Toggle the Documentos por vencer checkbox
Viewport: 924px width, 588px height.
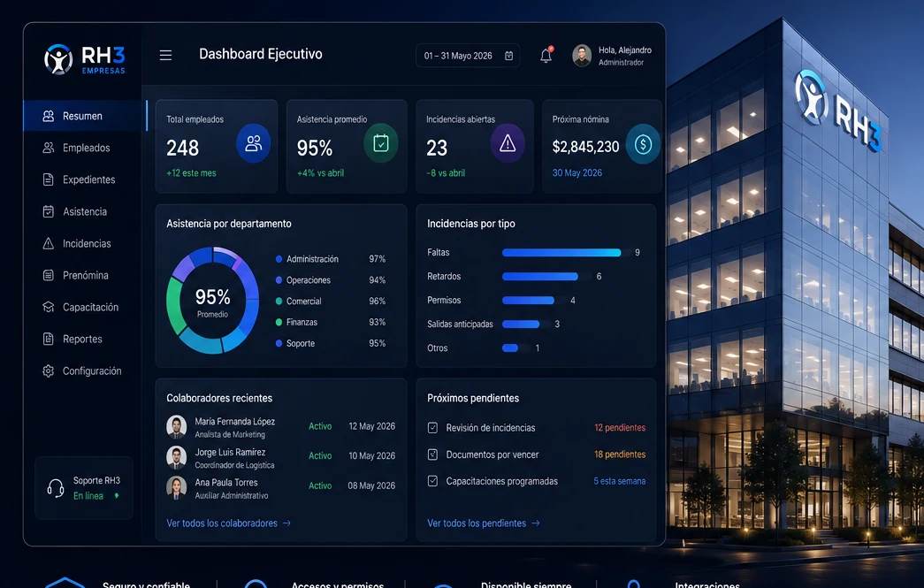(x=432, y=454)
